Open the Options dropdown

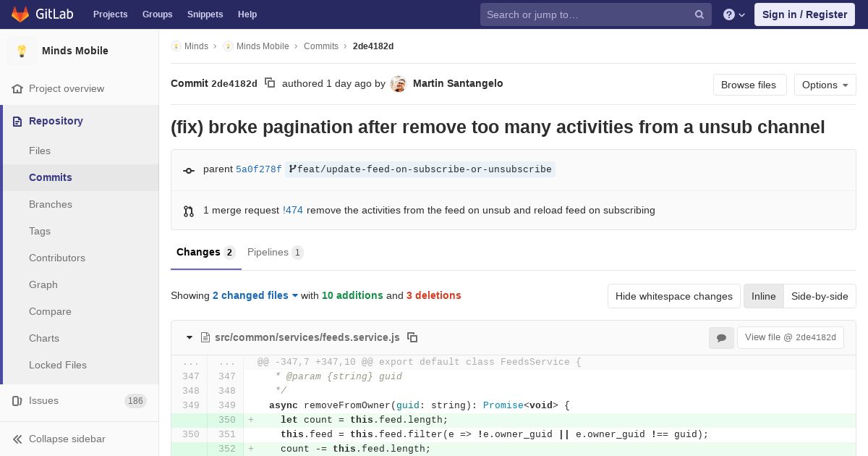825,85
